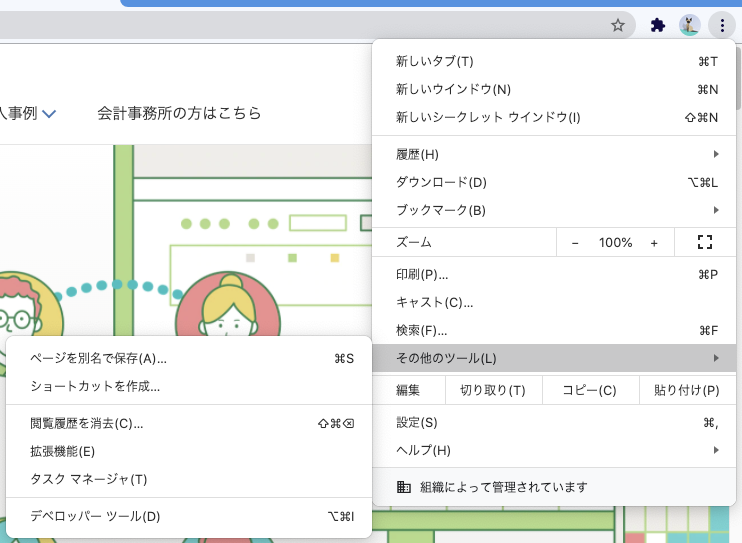Enter full screen with the zoom fullscreen icon

click(x=705, y=242)
